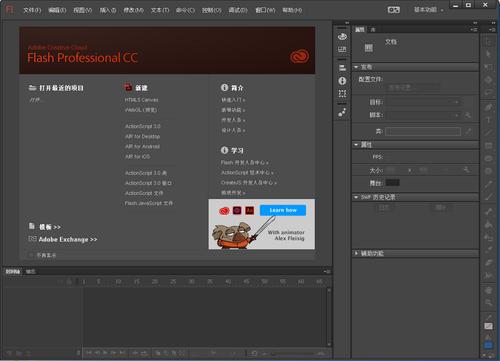Click the 类 input field
The height and width of the screenshot is (361, 500).
[423, 131]
